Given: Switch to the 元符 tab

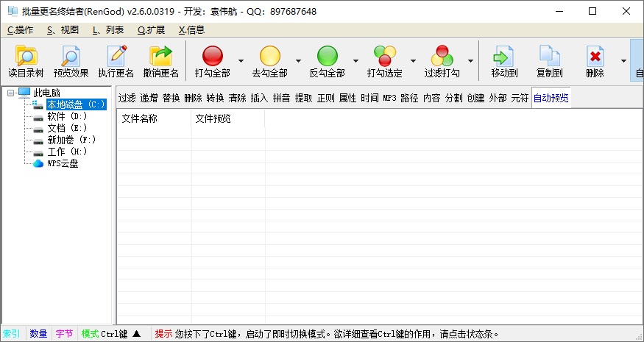Looking at the screenshot, I should click(x=520, y=98).
